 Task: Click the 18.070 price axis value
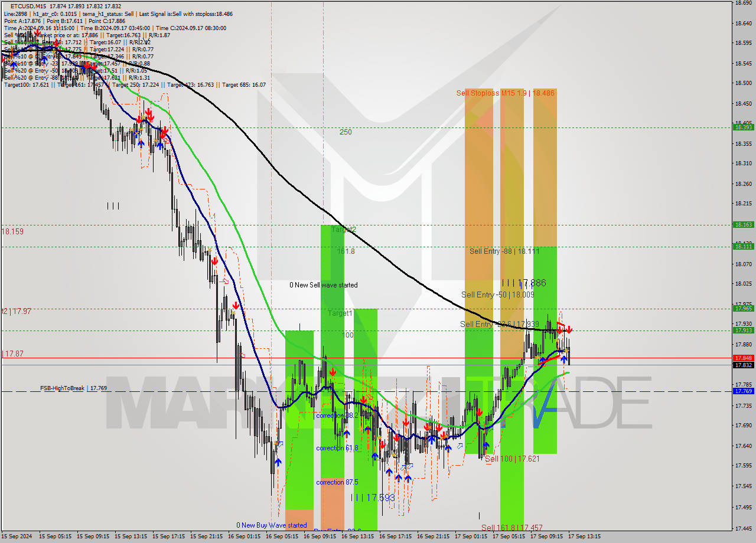click(x=743, y=264)
